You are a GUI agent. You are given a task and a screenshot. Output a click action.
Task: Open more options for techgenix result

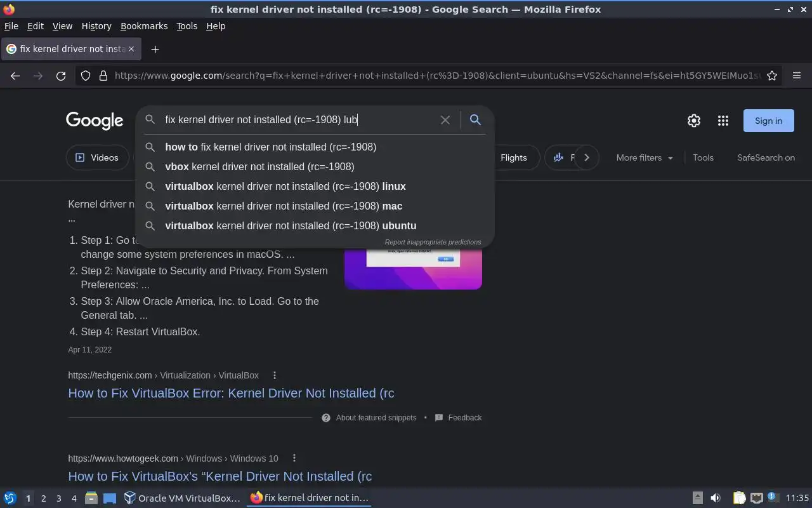(x=275, y=375)
